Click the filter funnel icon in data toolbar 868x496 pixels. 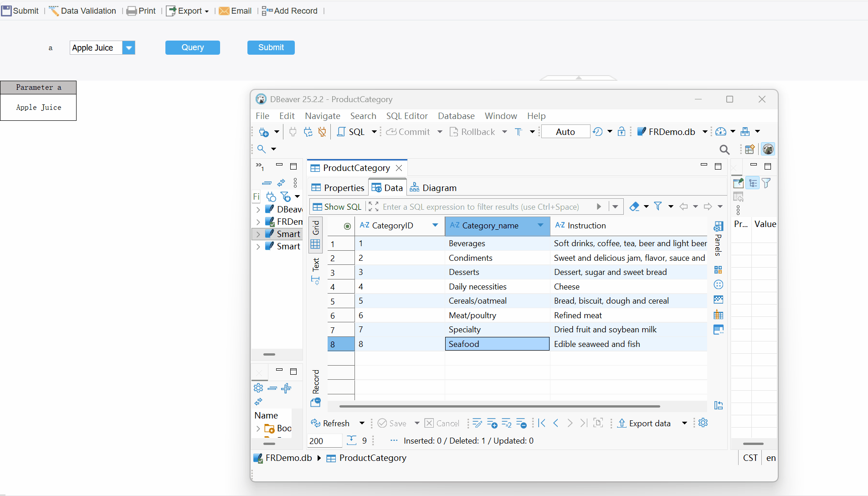(658, 207)
